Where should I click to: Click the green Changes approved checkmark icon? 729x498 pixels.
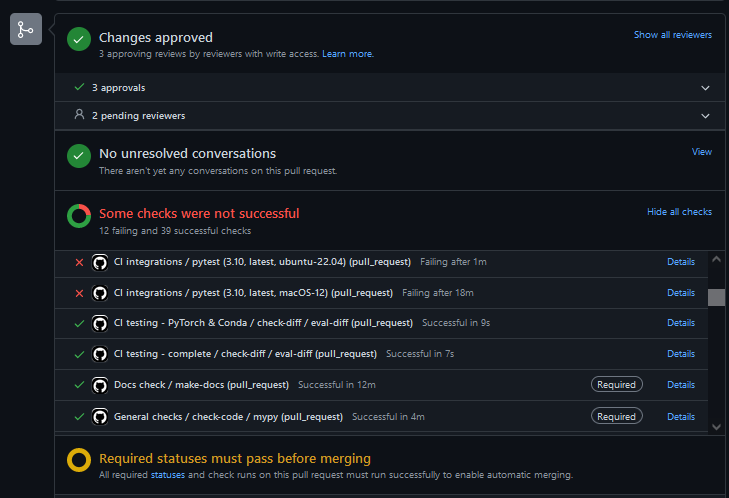[x=79, y=39]
